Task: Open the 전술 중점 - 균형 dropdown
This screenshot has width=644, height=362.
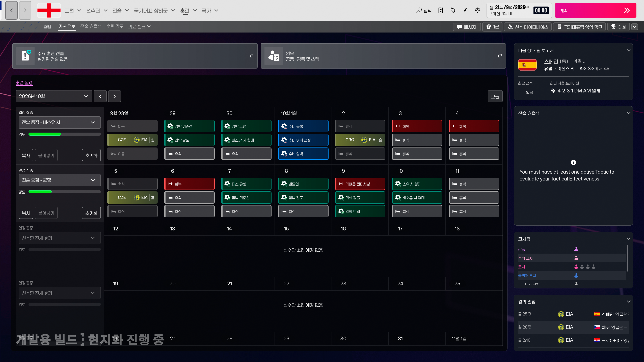Action: pyautogui.click(x=60, y=180)
